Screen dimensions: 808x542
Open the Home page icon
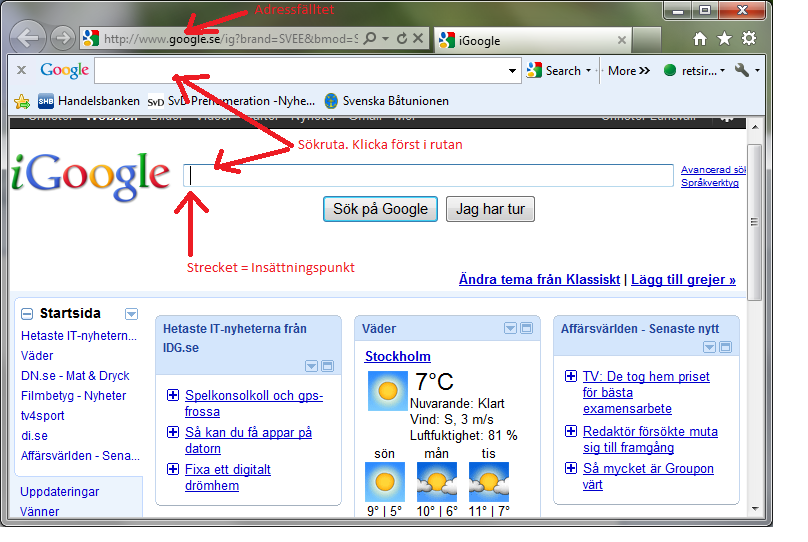tap(700, 39)
